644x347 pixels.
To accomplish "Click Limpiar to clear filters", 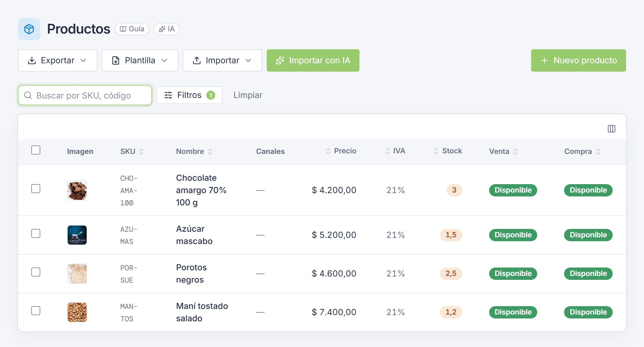I will coord(248,95).
